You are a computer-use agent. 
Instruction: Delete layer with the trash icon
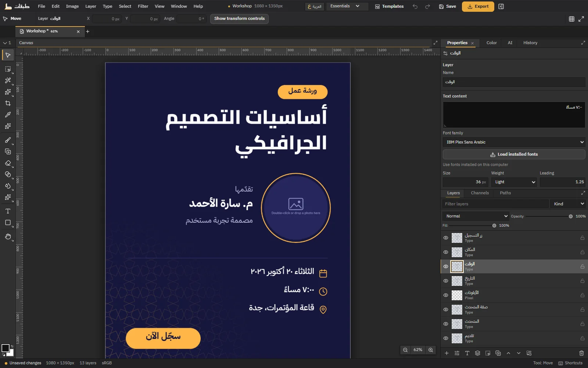click(581, 353)
